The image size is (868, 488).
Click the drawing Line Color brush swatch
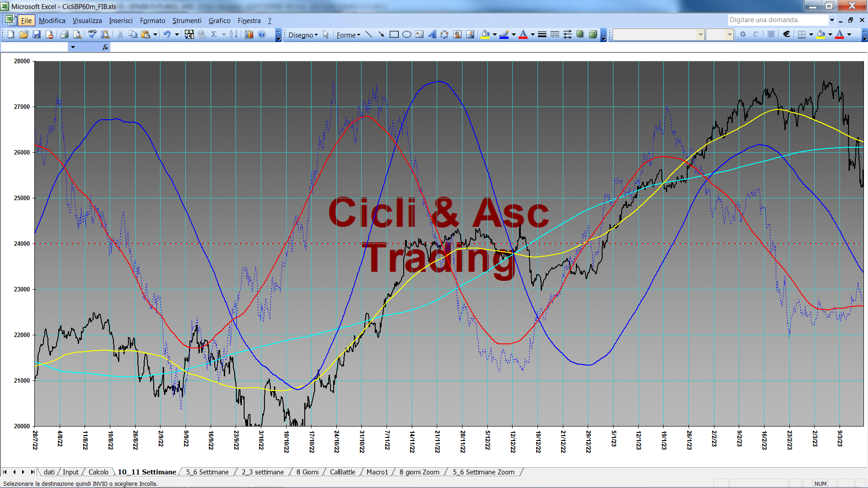tap(504, 34)
